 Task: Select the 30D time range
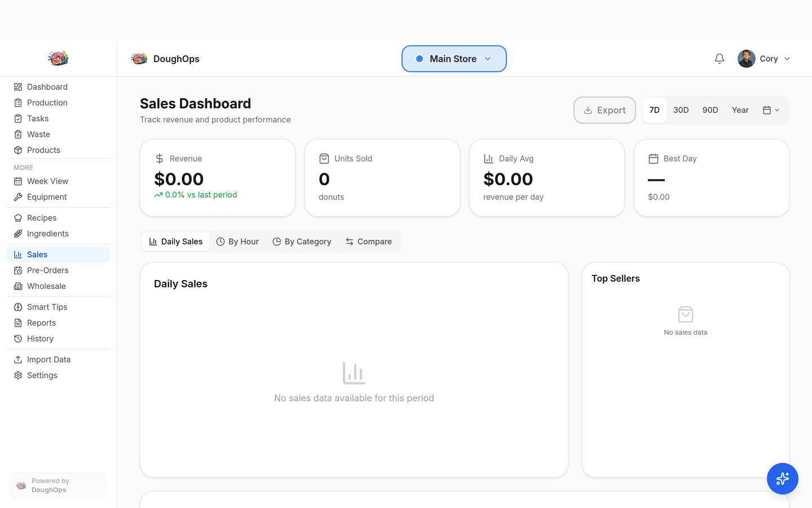click(681, 110)
